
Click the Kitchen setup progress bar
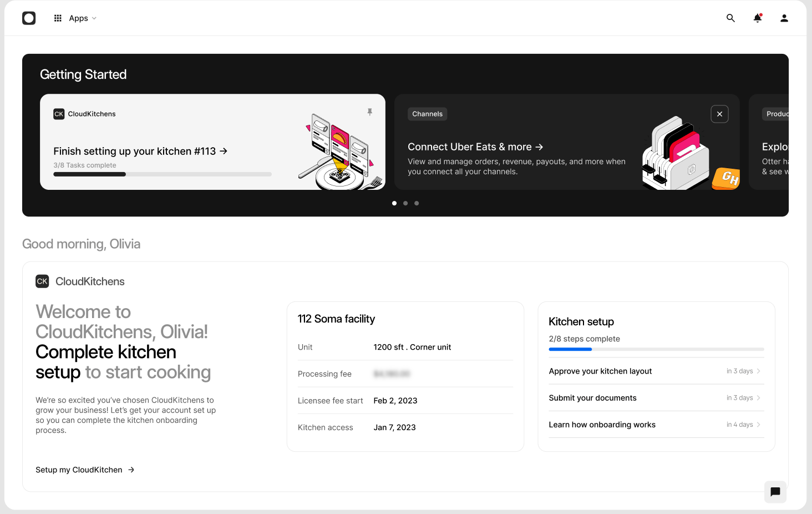coord(656,349)
